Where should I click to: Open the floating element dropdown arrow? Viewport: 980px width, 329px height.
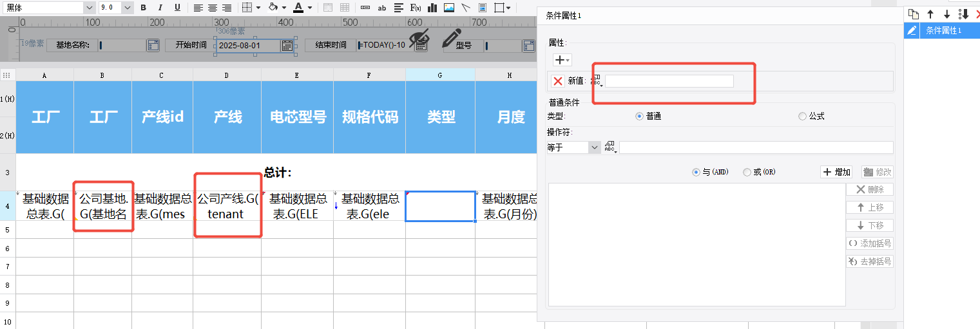[509, 8]
